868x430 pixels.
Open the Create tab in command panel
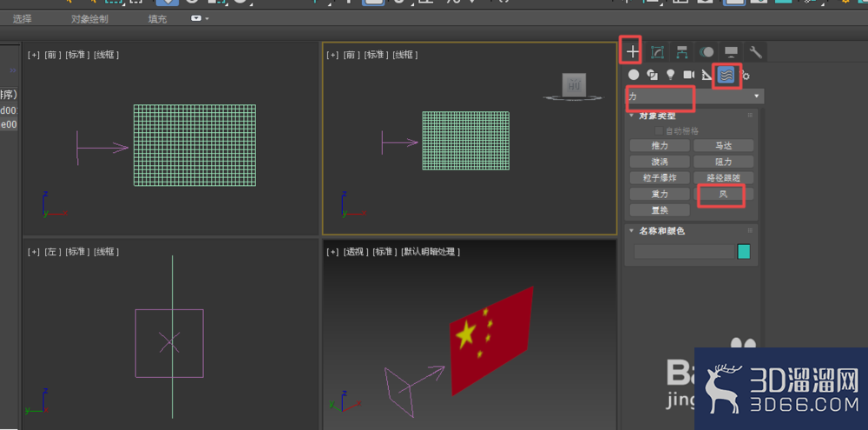tap(633, 52)
